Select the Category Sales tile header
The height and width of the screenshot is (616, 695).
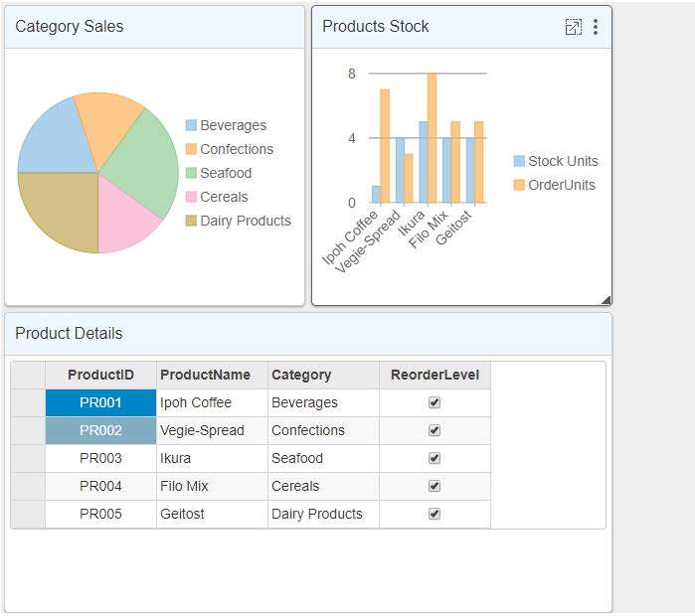pyautogui.click(x=154, y=27)
